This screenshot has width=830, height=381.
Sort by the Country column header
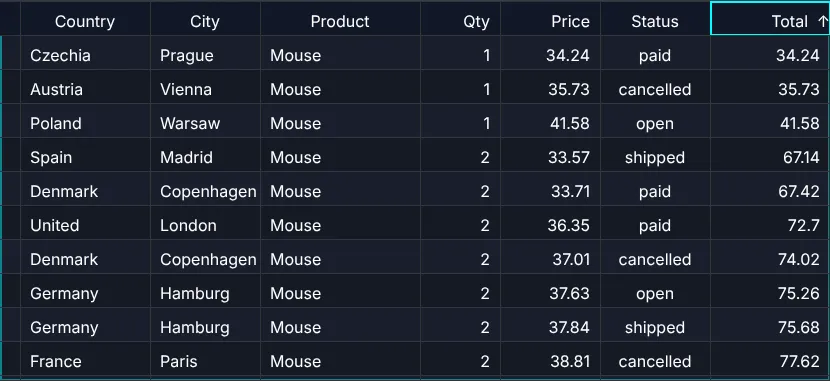pyautogui.click(x=85, y=19)
